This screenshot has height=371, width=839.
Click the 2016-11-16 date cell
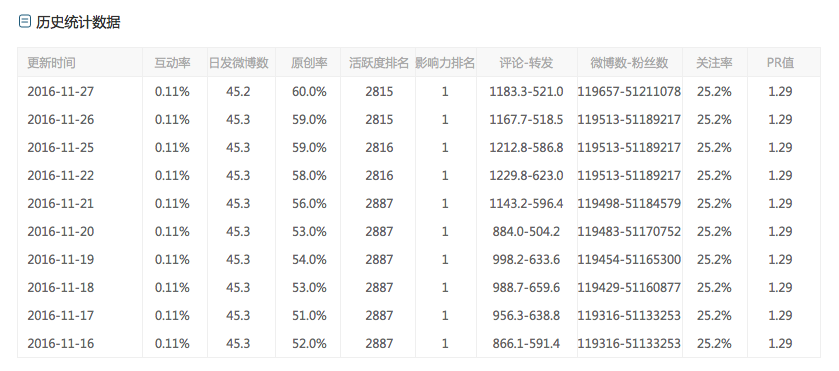(60, 343)
